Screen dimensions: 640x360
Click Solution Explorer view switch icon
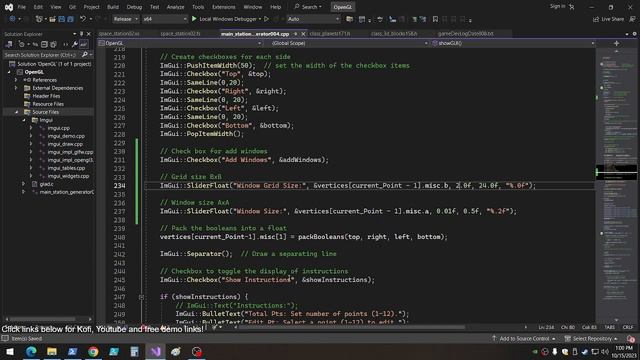(9, 44)
